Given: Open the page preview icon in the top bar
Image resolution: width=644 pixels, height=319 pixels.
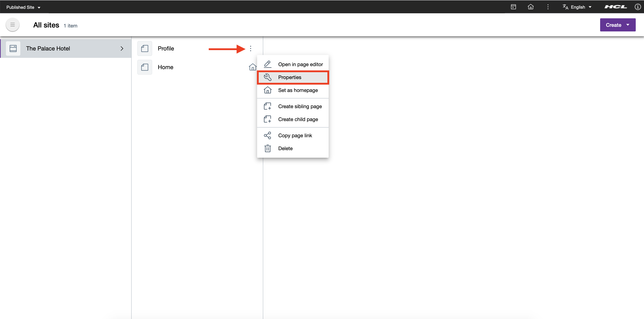Looking at the screenshot, I should click(x=513, y=7).
